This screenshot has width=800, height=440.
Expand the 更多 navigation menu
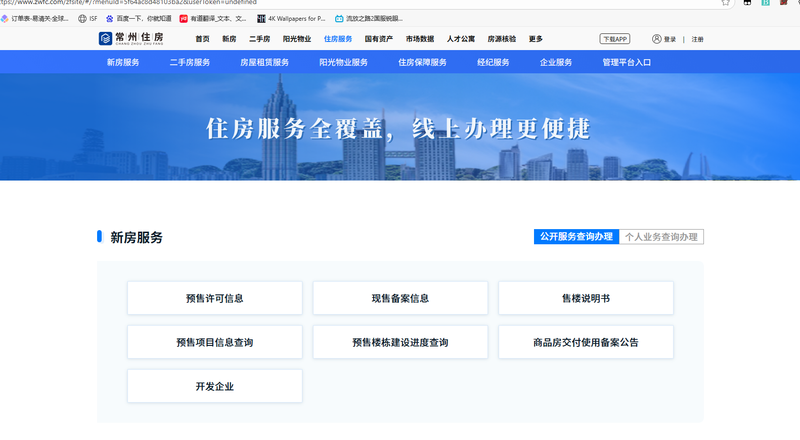pyautogui.click(x=535, y=39)
